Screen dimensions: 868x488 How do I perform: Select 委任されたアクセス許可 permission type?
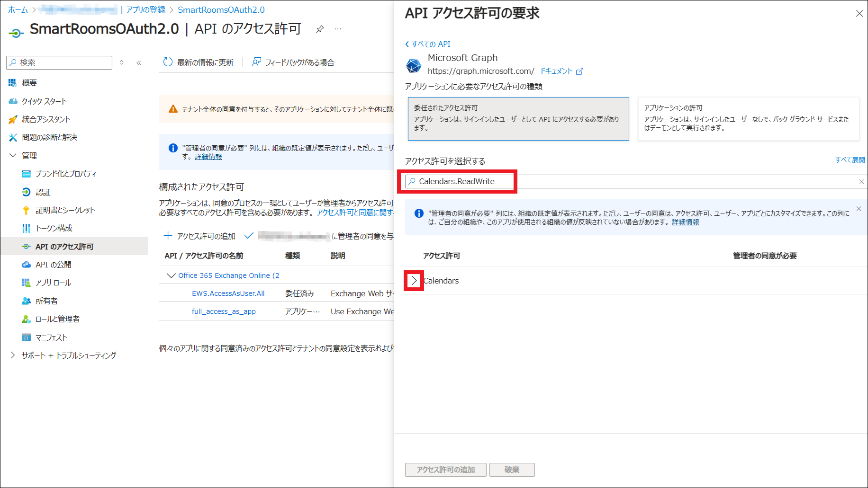[518, 118]
